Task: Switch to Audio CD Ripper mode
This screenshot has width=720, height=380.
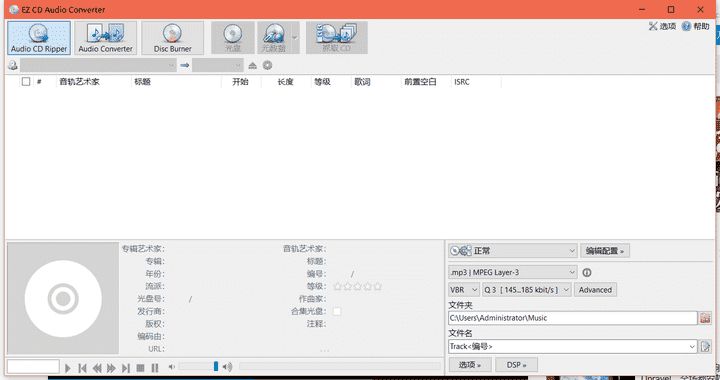Action: coord(39,38)
